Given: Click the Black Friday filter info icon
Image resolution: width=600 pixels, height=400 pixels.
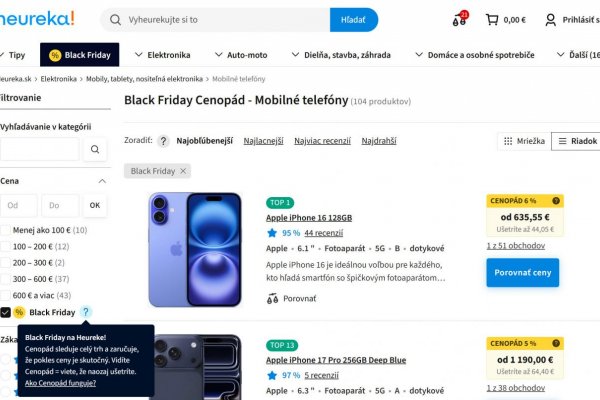Looking at the screenshot, I should [x=86, y=312].
